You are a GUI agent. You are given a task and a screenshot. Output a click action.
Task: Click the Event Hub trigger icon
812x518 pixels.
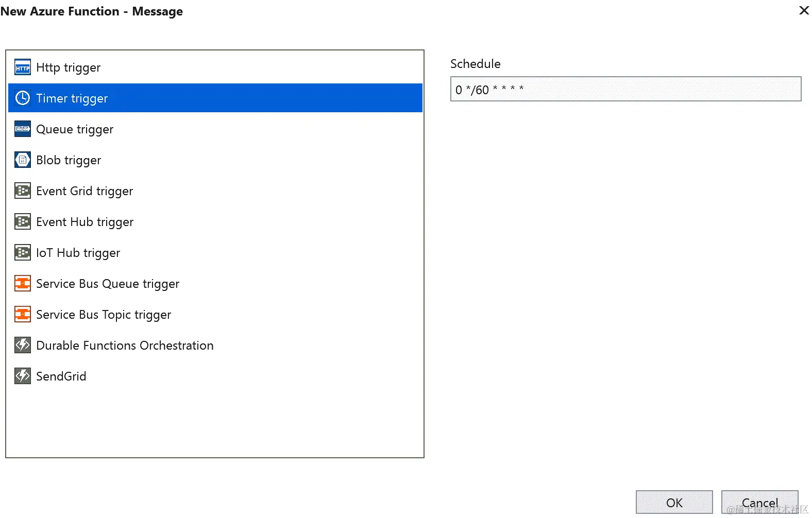coord(23,221)
